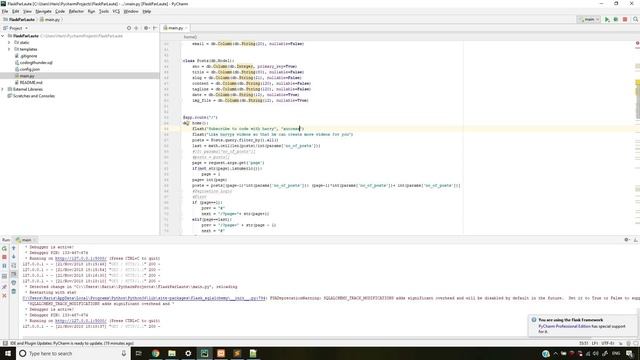Pause output in Run panel

pyautogui.click(x=4, y=266)
